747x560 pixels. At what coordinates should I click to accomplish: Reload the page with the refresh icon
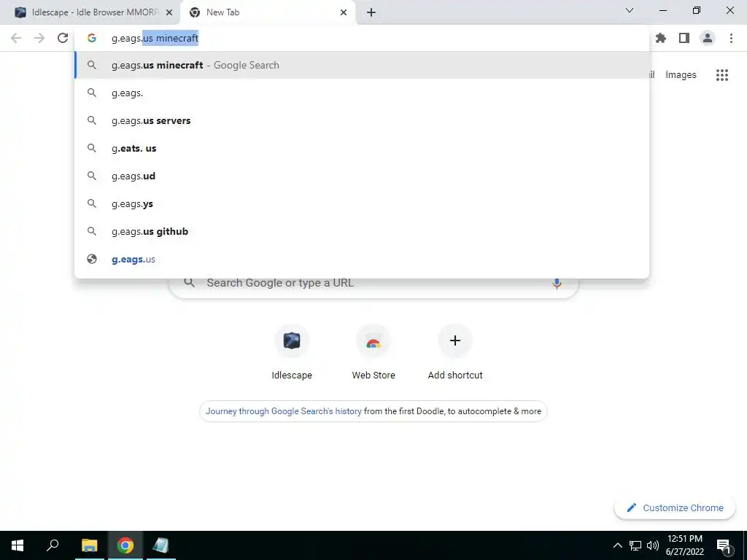point(63,38)
